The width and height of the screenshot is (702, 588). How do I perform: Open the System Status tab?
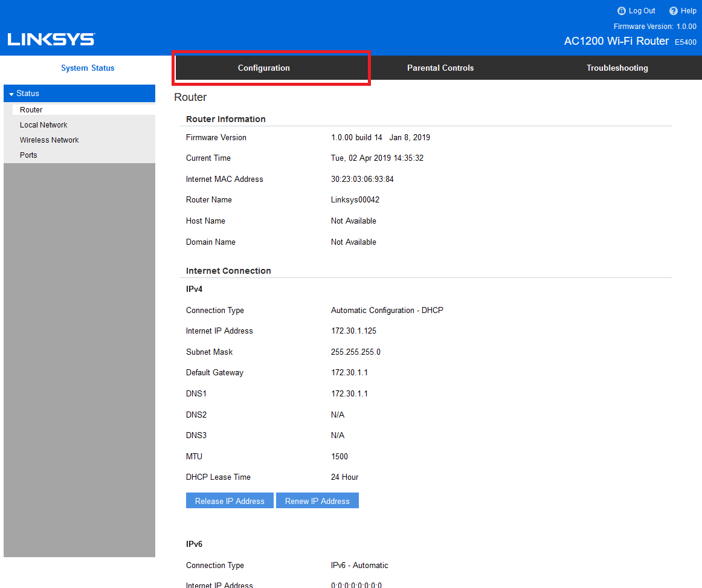click(88, 68)
